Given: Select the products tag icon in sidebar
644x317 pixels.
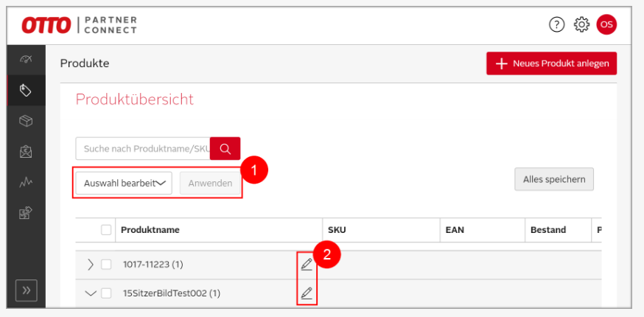Looking at the screenshot, I should pos(26,91).
